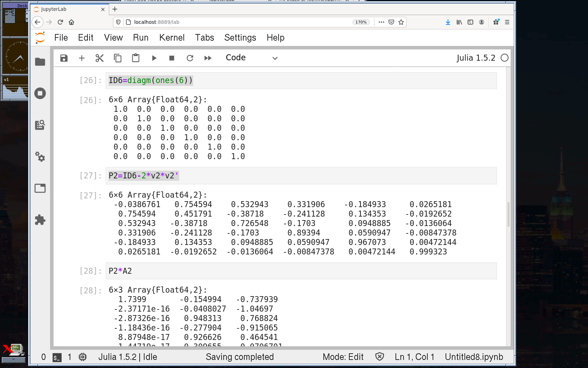Insert a new cell with the plus icon
Screen dimensions: 588x368
tap(82, 58)
